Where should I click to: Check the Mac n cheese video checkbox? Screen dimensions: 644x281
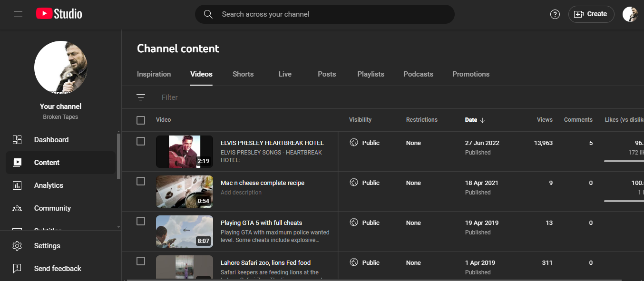tap(141, 181)
